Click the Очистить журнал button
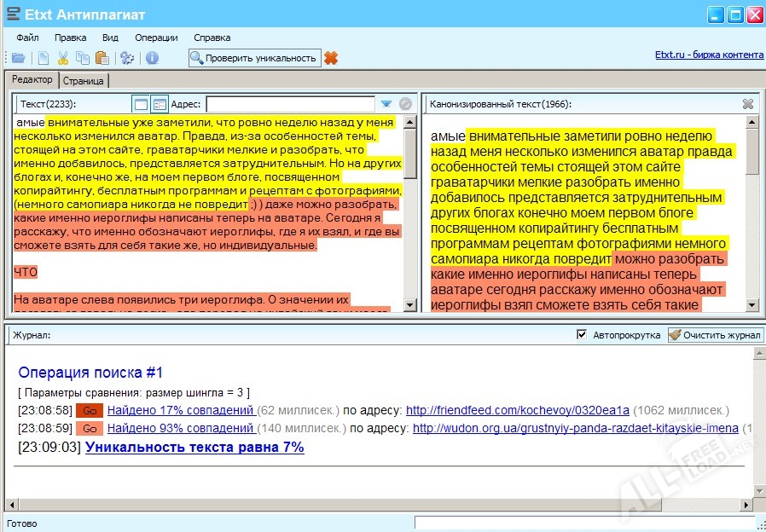The image size is (766, 532). pyautogui.click(x=715, y=335)
